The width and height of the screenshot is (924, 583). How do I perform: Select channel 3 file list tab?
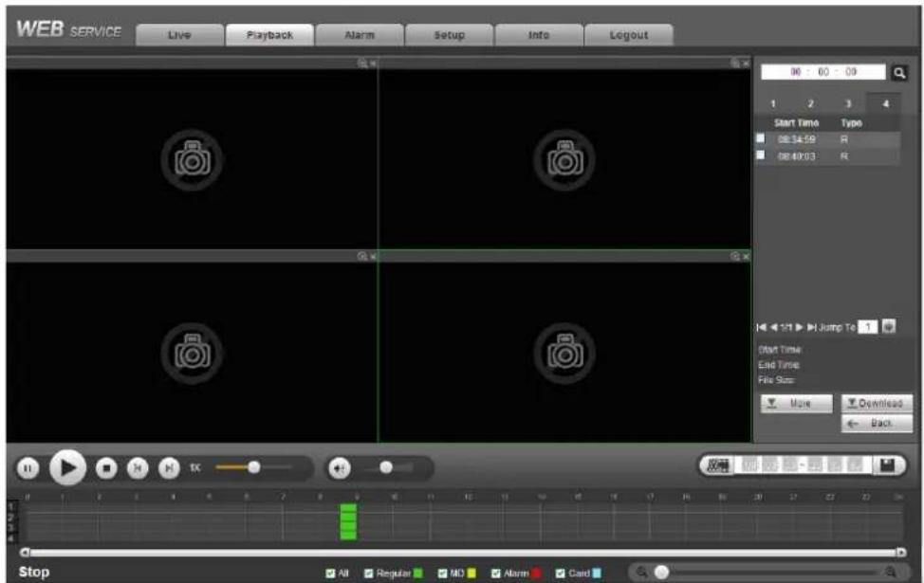click(848, 103)
